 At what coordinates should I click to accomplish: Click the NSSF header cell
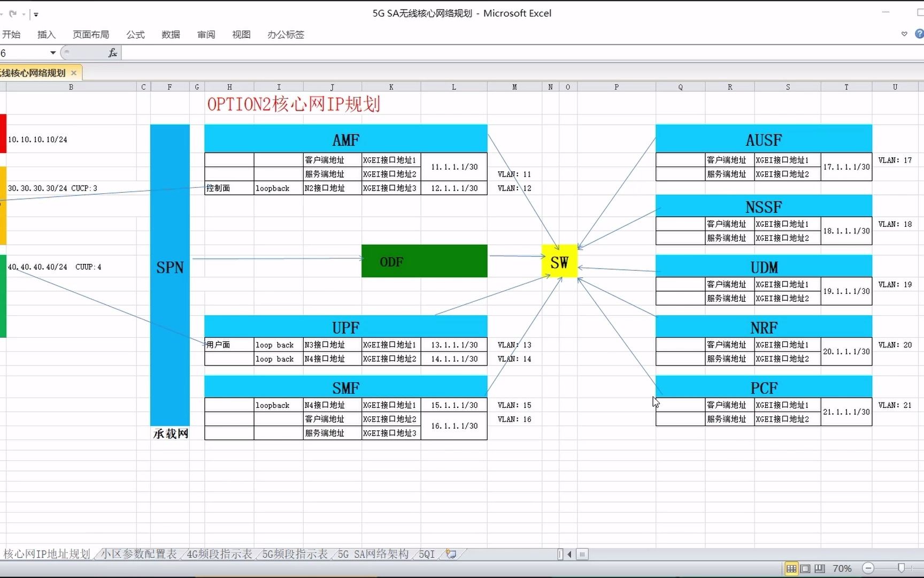(764, 206)
